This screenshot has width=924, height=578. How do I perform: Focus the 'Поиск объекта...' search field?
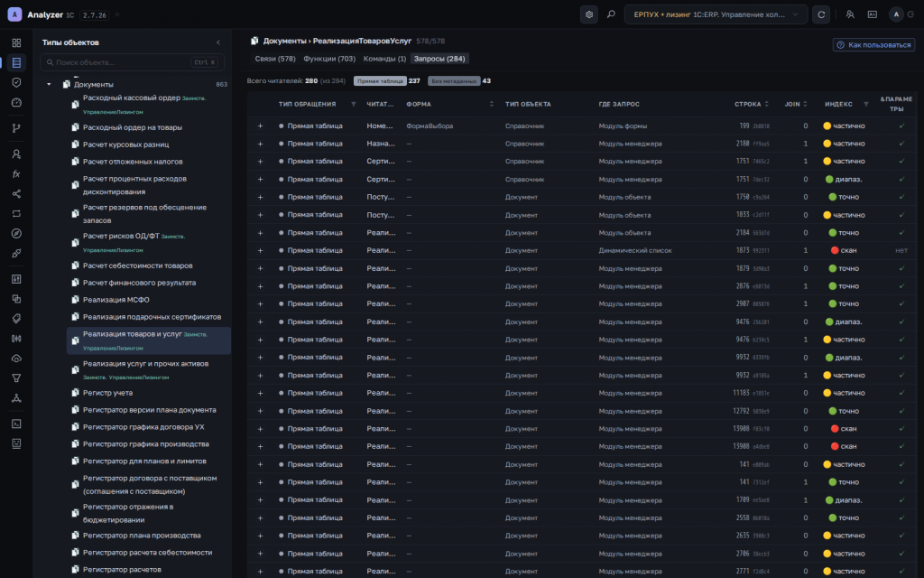pos(132,62)
